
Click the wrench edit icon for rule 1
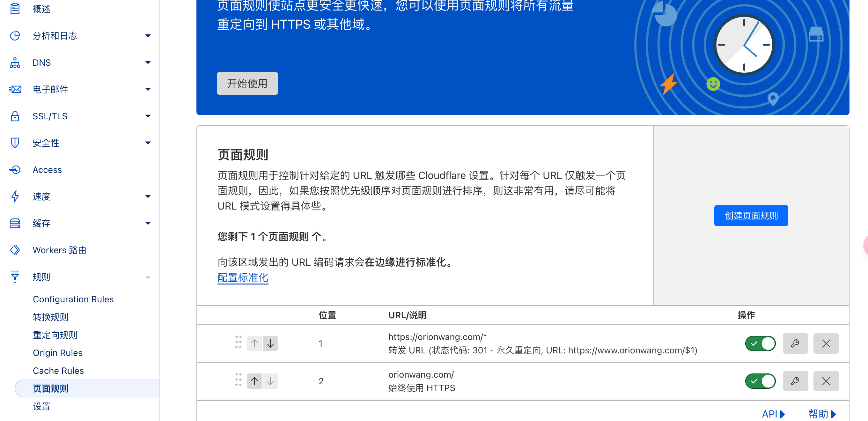click(x=795, y=343)
